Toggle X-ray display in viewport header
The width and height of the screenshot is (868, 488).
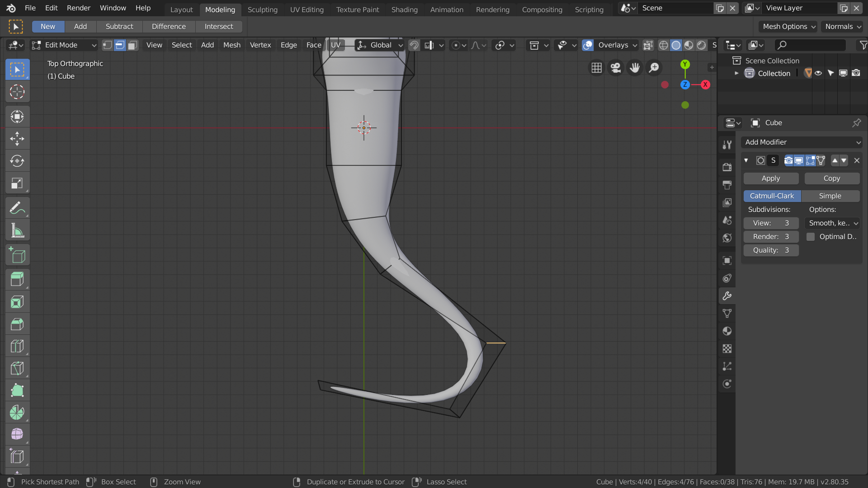648,45
